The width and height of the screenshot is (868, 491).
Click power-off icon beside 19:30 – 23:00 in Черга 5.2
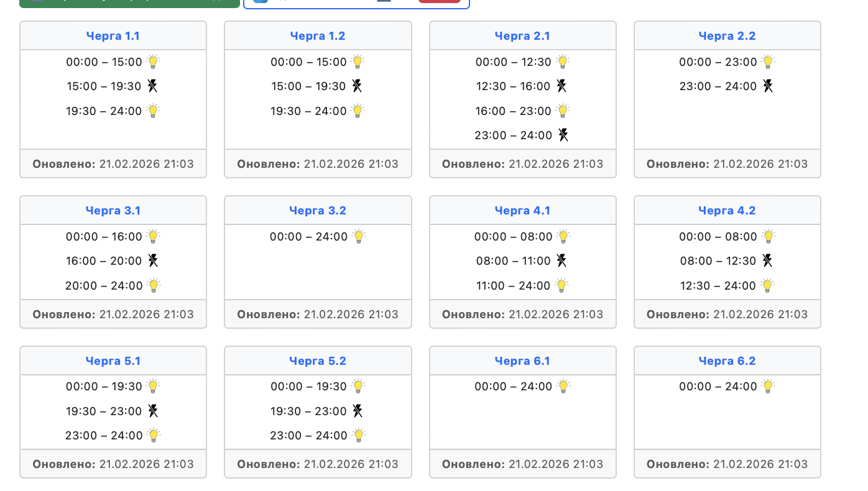(x=358, y=411)
